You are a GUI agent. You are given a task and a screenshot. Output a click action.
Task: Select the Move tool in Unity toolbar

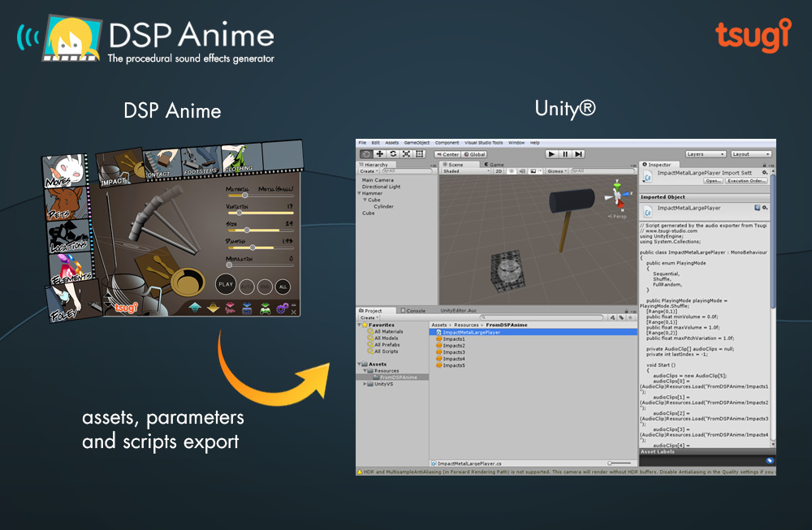click(x=379, y=154)
